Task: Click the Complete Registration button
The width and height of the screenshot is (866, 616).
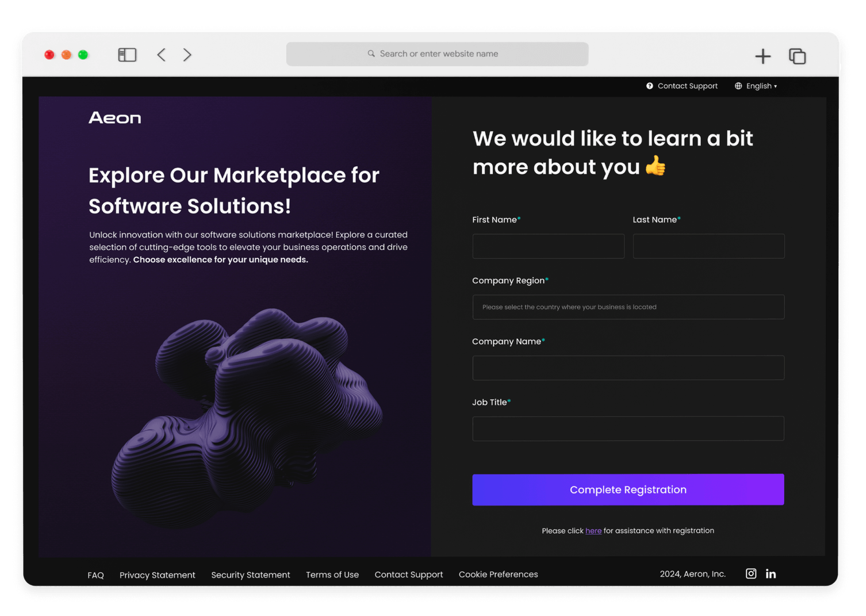Action: (x=629, y=489)
